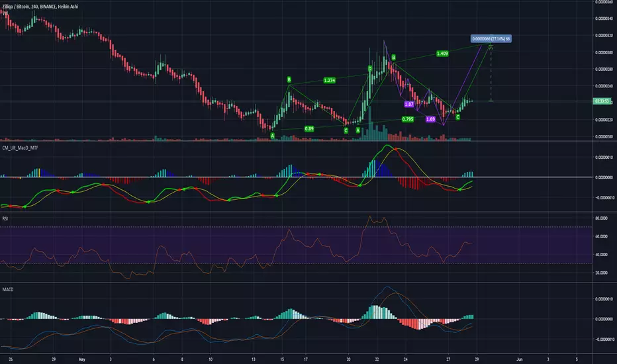Click the Zilliqa / Bitcoin chart title
Image resolution: width=617 pixels, height=364 pixels.
[40, 7]
